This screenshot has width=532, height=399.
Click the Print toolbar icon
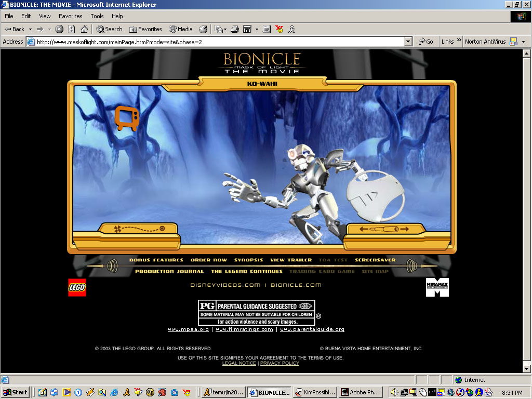click(x=235, y=29)
